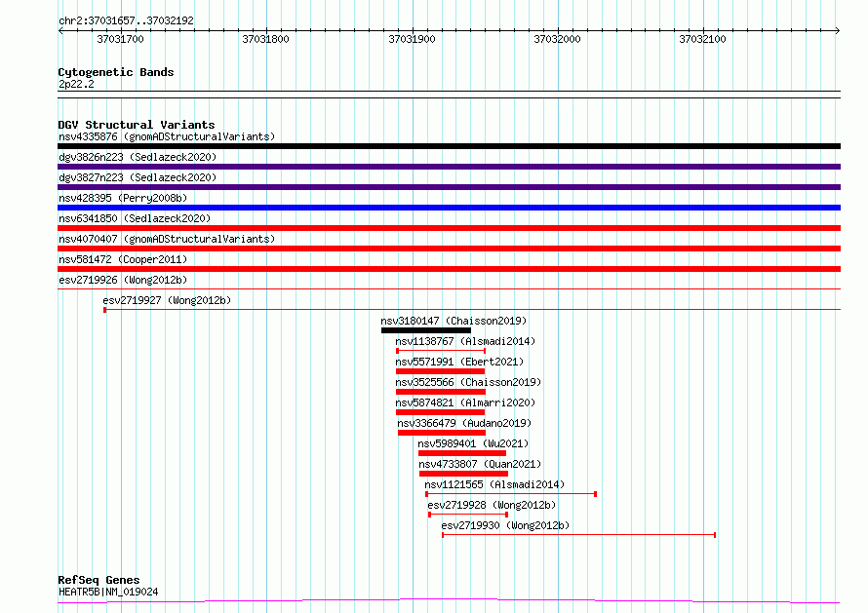Viewport: 868px width, 613px height.
Task: Open the nsv1121565 (Alsmadi2014) variant label
Action: tap(493, 484)
